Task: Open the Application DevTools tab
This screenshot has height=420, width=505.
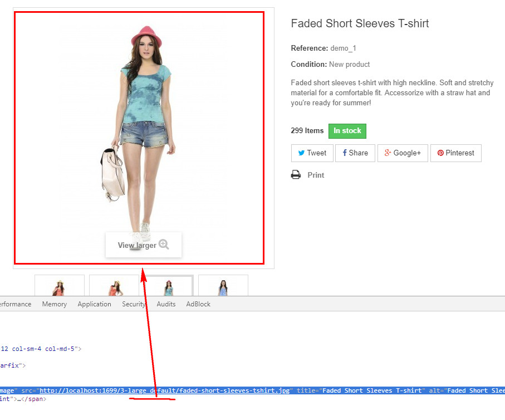Action: coord(94,304)
